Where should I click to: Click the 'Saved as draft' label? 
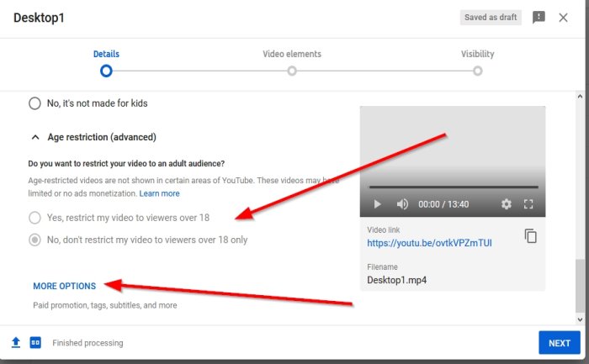click(491, 18)
